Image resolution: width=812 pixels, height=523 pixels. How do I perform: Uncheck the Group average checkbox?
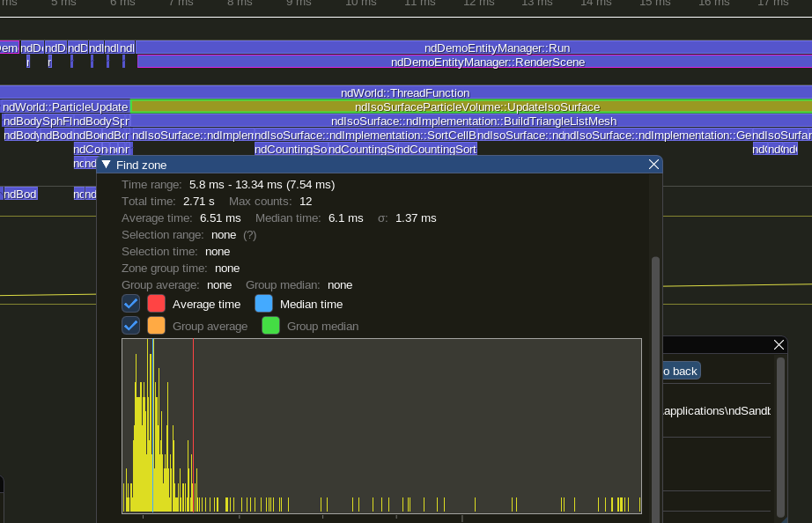(131, 326)
